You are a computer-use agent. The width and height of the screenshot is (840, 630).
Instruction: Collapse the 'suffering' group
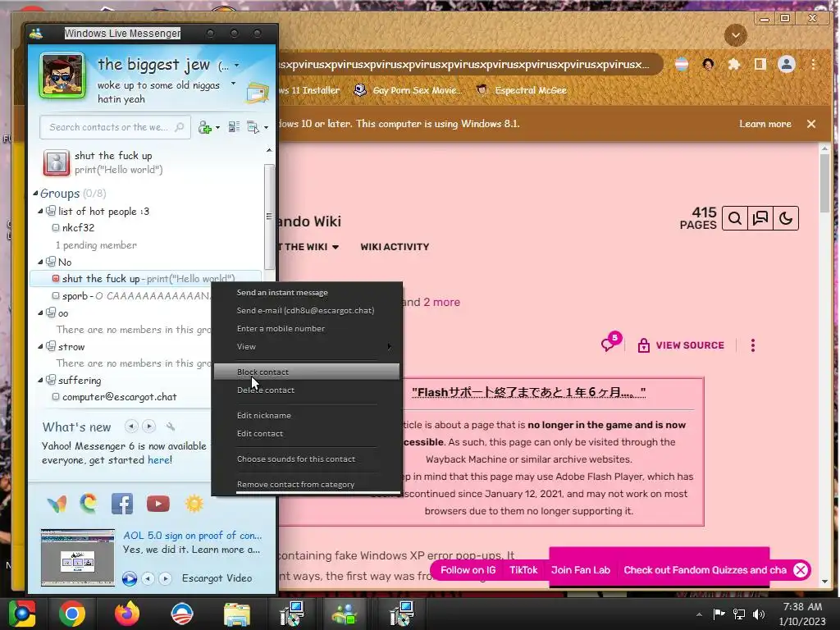pyautogui.click(x=40, y=381)
